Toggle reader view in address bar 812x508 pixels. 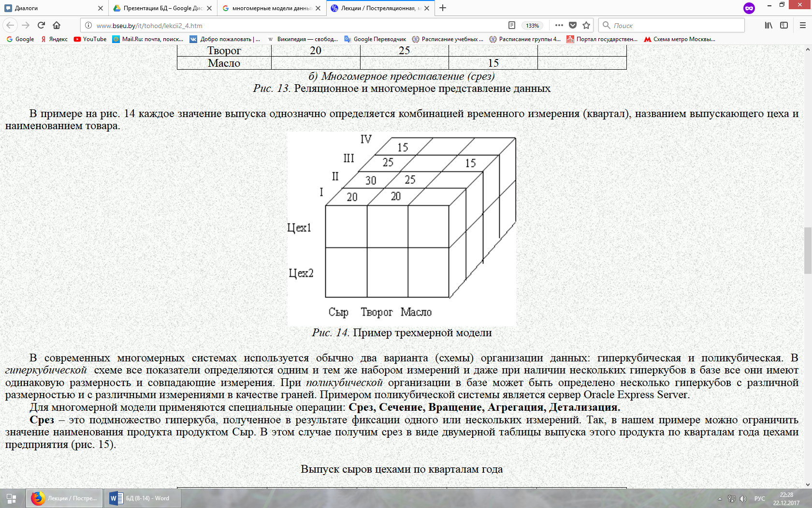(512, 25)
